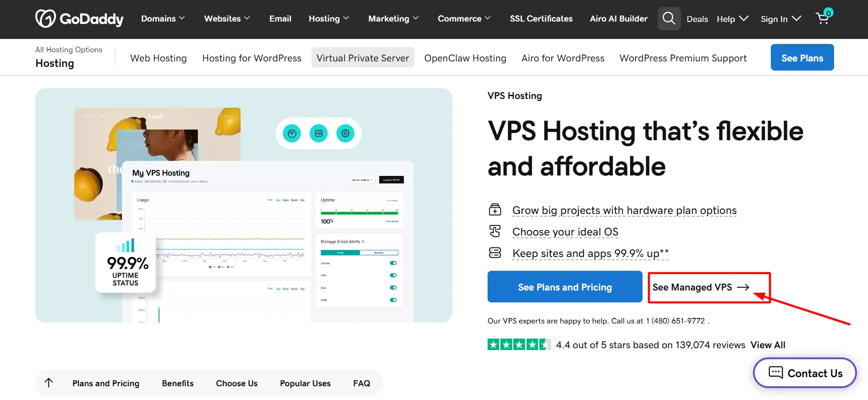The image size is (868, 400).
Task: Click All Hosting Options link
Action: pyautogui.click(x=69, y=49)
